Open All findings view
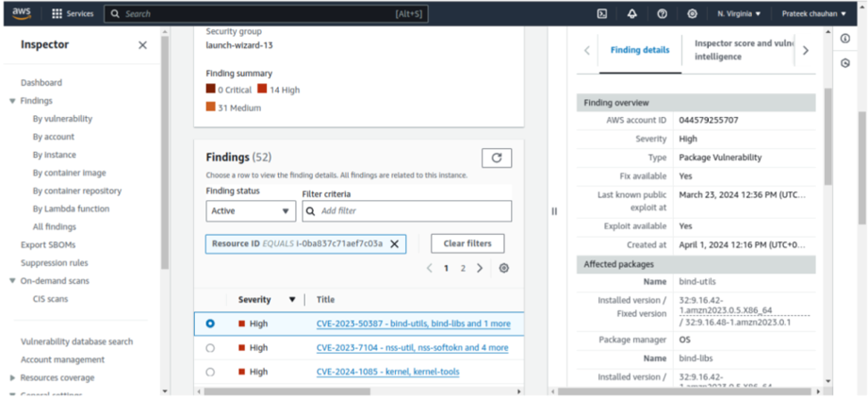This screenshot has width=868, height=399. [55, 226]
